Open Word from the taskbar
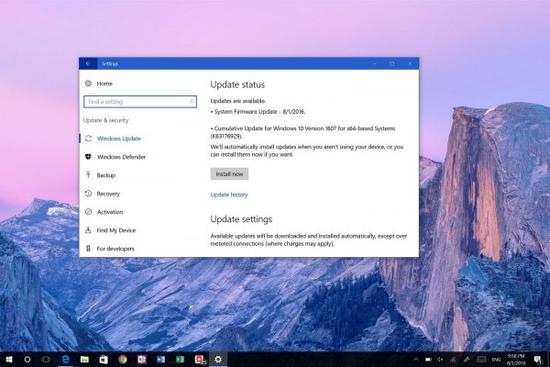Screen dimensions: 550x367 [161, 359]
